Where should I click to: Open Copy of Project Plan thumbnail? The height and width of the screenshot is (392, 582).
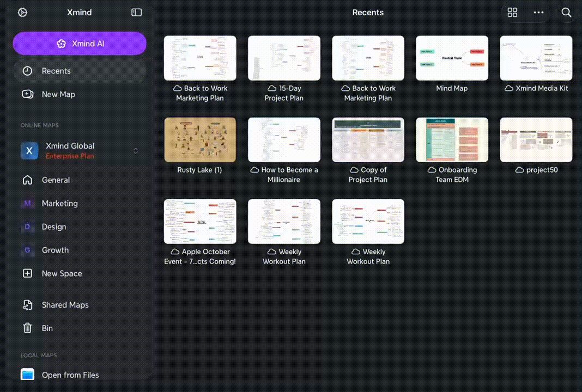coord(368,140)
